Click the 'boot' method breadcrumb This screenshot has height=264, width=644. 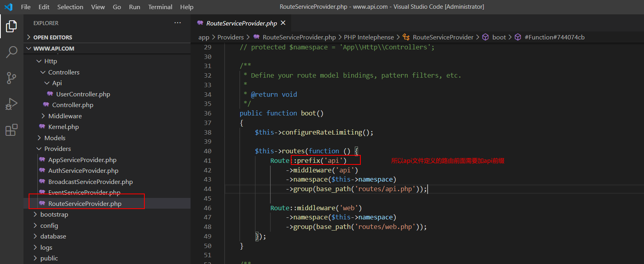pyautogui.click(x=499, y=37)
